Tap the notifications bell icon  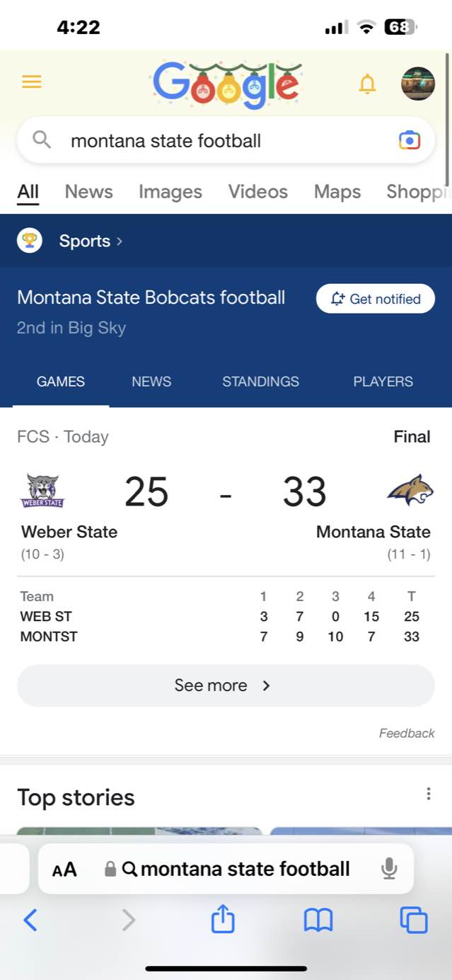367,84
